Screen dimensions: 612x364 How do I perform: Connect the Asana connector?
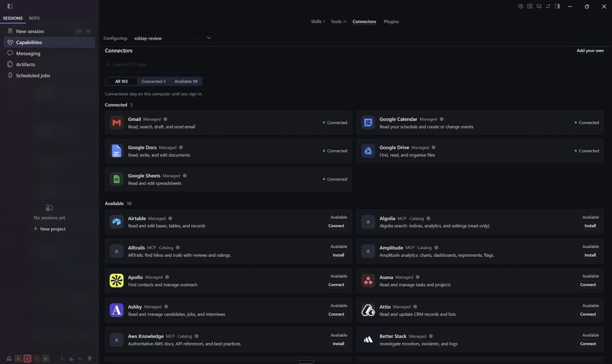[x=588, y=284]
